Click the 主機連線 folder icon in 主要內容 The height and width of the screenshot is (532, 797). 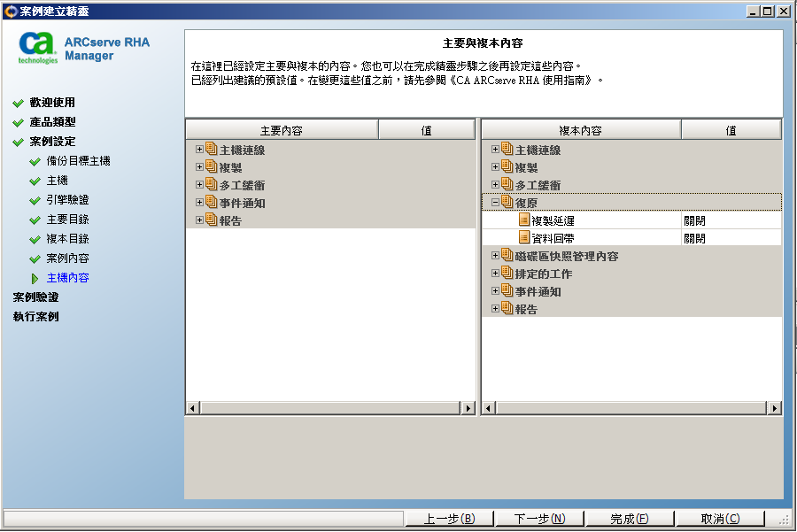[x=212, y=149]
